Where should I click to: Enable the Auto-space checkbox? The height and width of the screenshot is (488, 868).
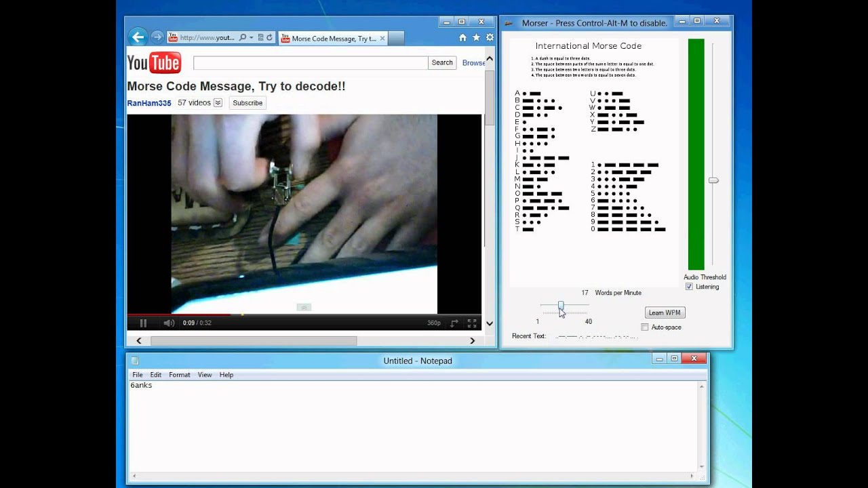(645, 327)
